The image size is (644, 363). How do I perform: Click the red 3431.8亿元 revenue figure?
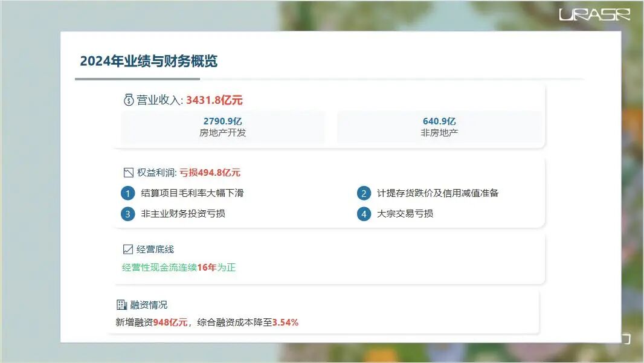click(214, 100)
